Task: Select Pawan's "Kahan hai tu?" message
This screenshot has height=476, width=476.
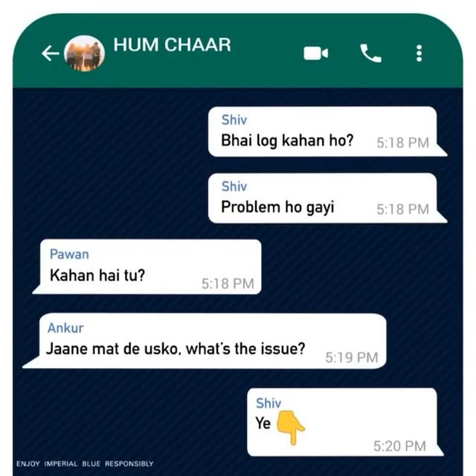Action: 147,267
